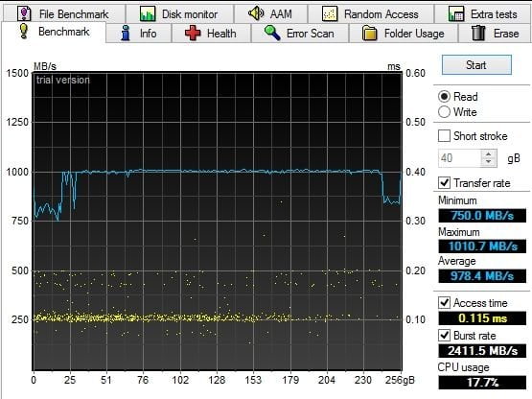532x399 pixels.
Task: Uncheck the Transfer rate checkbox
Action: tap(444, 183)
